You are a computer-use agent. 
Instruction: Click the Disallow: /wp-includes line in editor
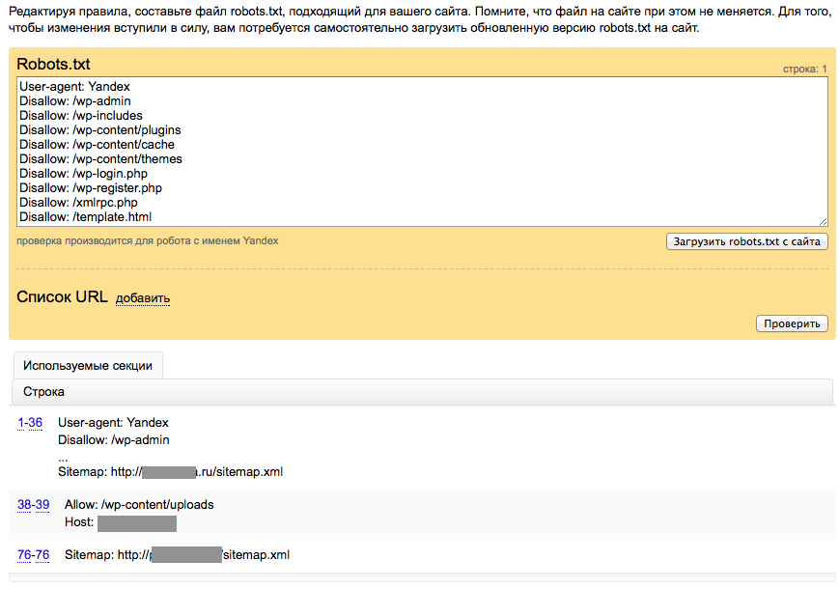click(80, 116)
